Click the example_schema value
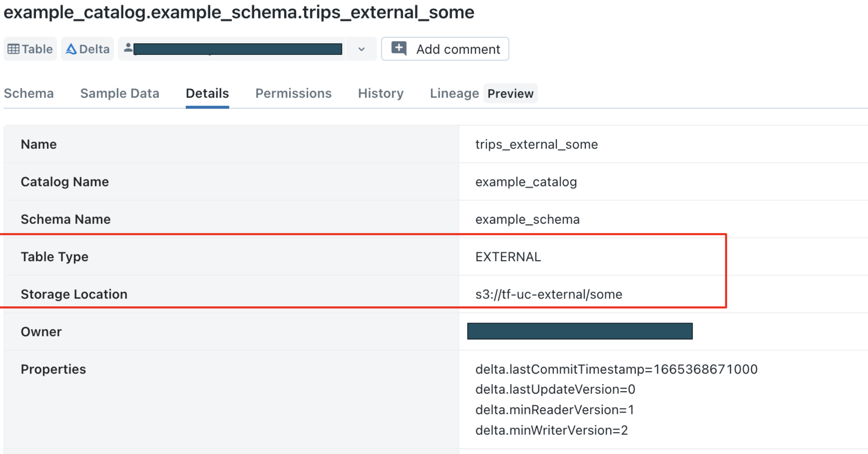 527,219
